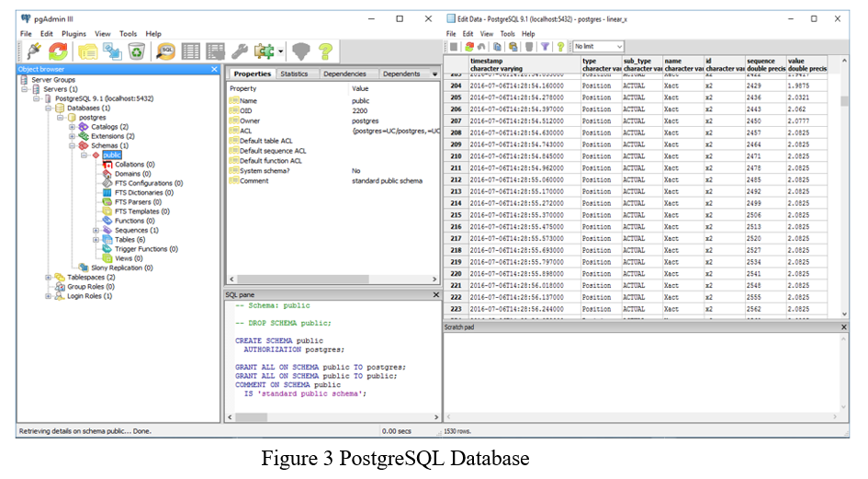Expand the Sequences (1) node
The height and width of the screenshot is (479, 868).
pyautogui.click(x=96, y=230)
